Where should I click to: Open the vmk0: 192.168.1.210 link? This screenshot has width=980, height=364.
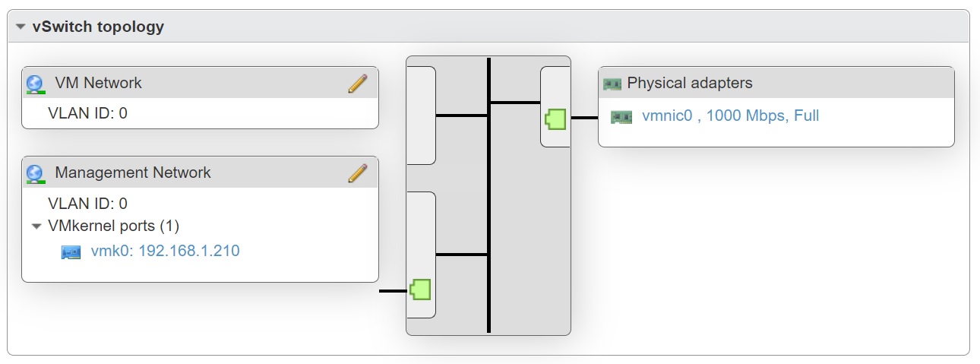tap(165, 251)
